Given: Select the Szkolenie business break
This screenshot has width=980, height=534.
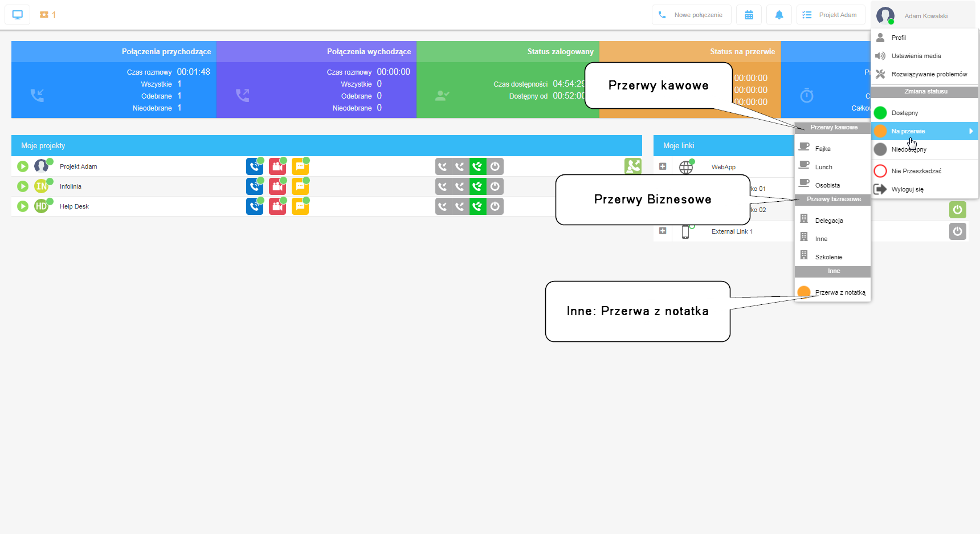Looking at the screenshot, I should (832, 256).
